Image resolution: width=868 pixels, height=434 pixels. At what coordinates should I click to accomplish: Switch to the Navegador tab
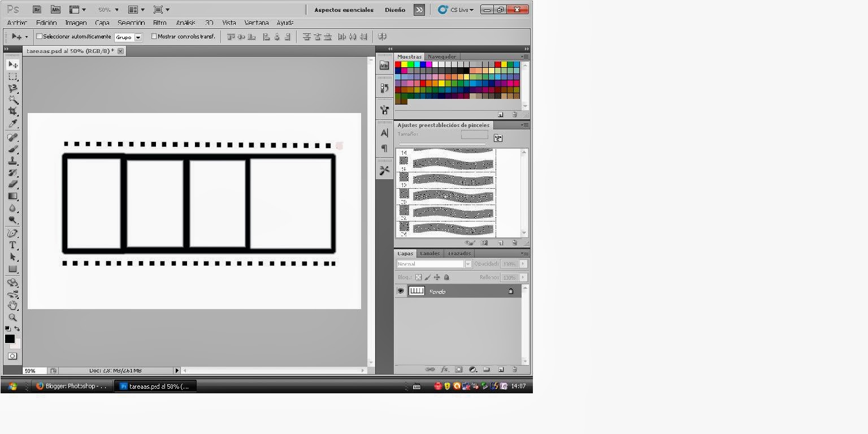tap(442, 57)
